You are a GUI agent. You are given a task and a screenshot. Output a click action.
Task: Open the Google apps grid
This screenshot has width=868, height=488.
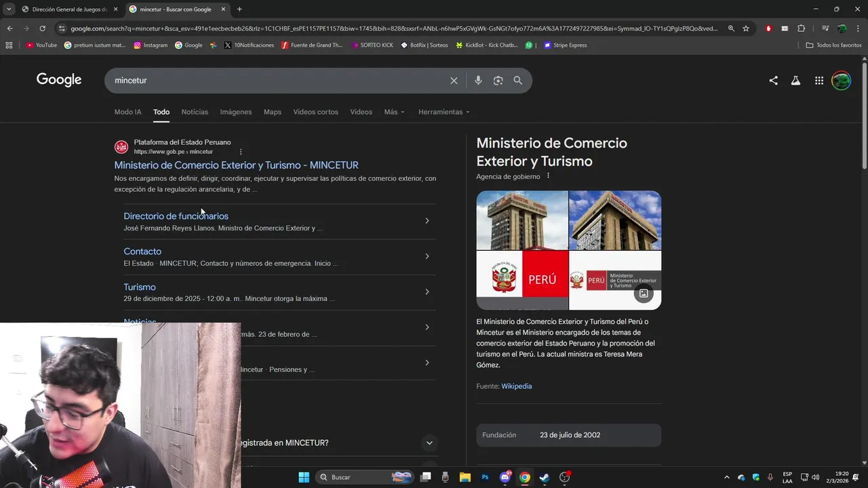[819, 81]
